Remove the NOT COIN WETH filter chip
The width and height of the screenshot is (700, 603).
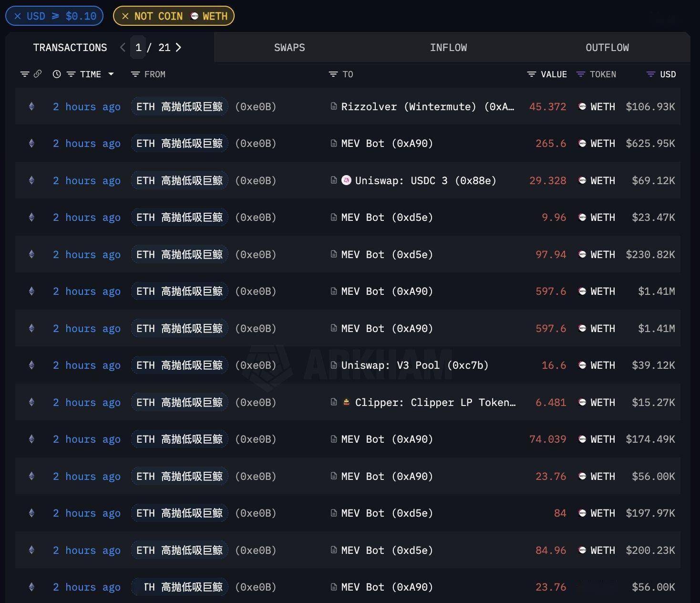click(125, 16)
